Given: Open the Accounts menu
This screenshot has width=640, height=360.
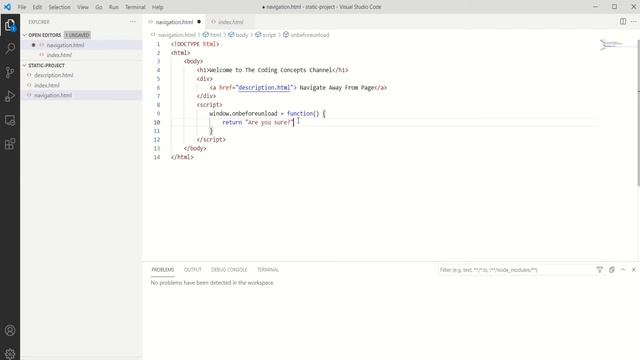Looking at the screenshot, I should [x=10, y=330].
